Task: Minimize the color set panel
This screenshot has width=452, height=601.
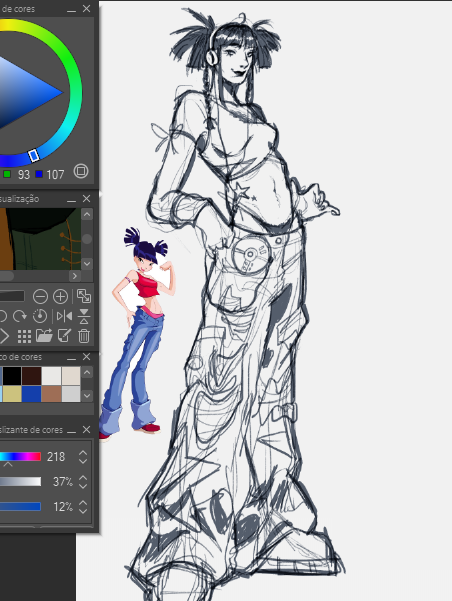Action: [71, 358]
